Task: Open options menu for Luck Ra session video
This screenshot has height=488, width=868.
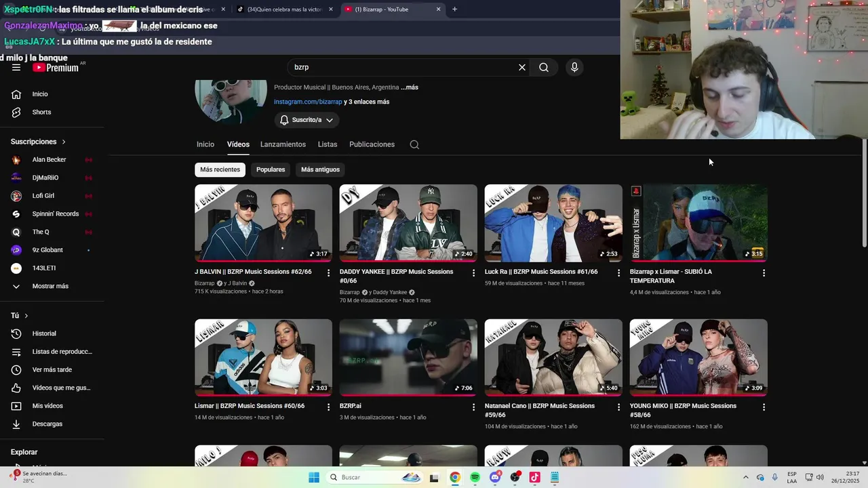Action: pyautogui.click(x=618, y=272)
